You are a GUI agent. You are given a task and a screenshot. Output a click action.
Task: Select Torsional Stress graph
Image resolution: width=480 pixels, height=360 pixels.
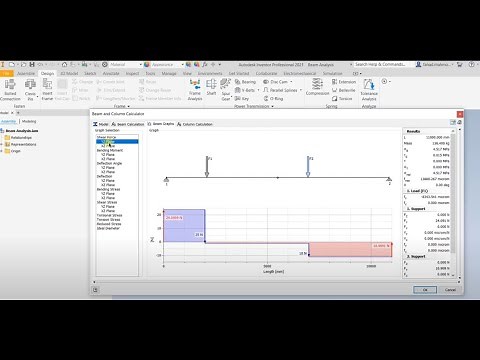tap(109, 215)
